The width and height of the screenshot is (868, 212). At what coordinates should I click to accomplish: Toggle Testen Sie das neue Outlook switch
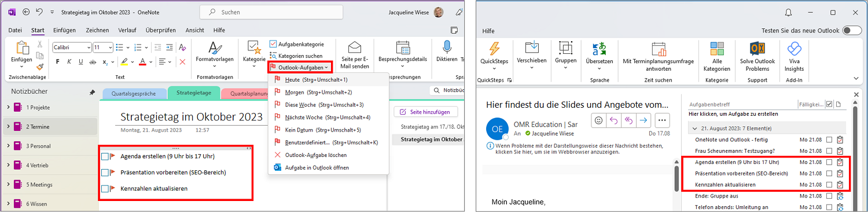[x=852, y=30]
